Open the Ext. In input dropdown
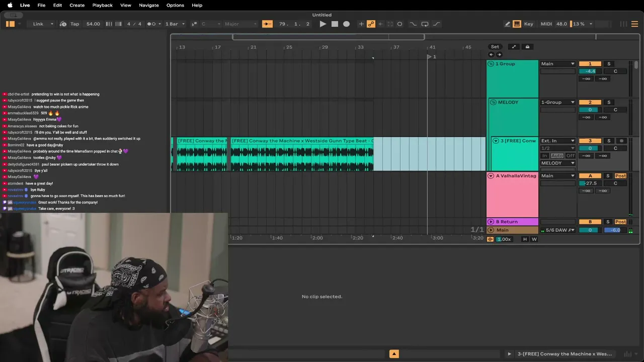 [x=557, y=141]
